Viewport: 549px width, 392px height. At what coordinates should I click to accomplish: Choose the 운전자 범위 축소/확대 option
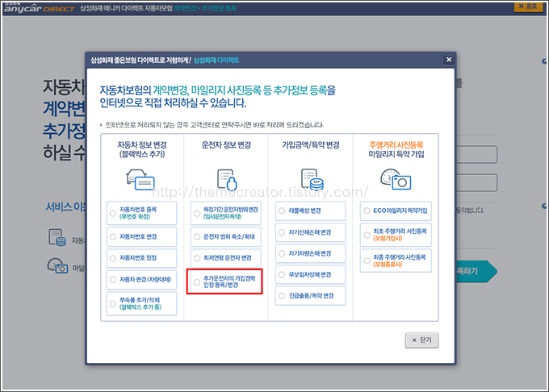click(x=226, y=237)
